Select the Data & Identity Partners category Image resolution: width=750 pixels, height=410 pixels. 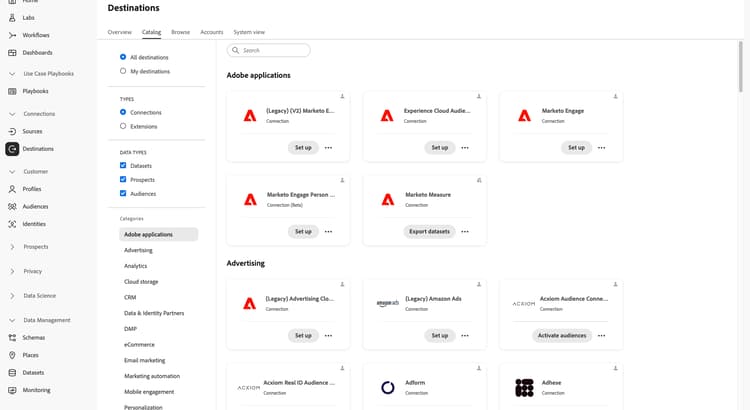point(154,313)
